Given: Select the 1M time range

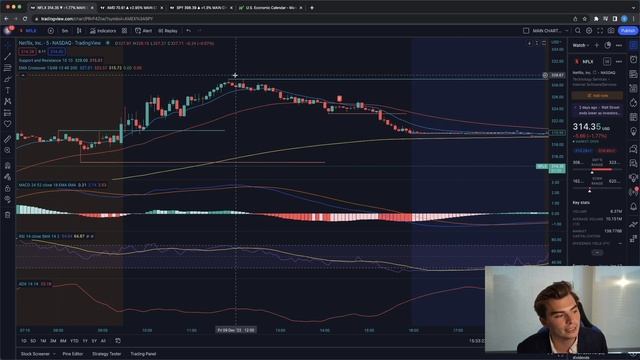Looking at the screenshot, I should point(43,341).
